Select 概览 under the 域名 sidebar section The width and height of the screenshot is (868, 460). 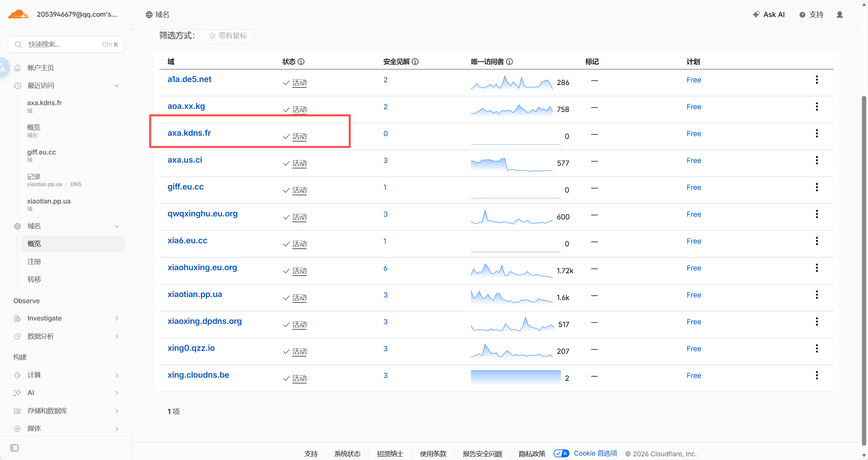(73, 244)
